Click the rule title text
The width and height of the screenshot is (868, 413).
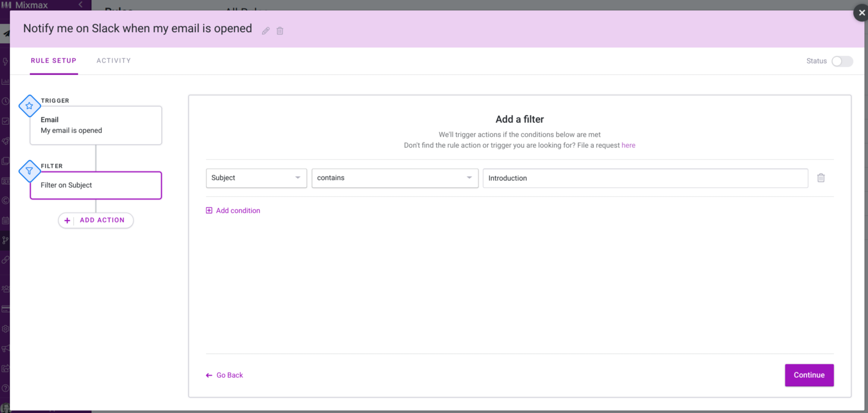pyautogui.click(x=138, y=28)
